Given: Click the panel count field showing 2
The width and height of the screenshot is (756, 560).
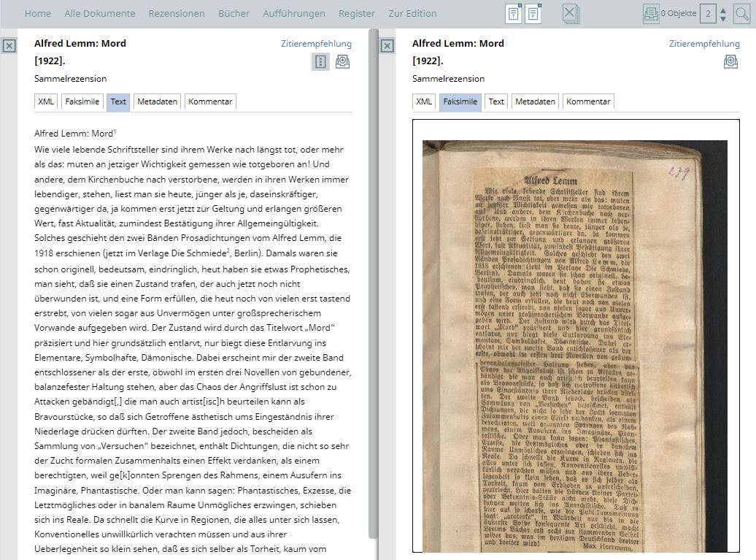Looking at the screenshot, I should pos(708,13).
